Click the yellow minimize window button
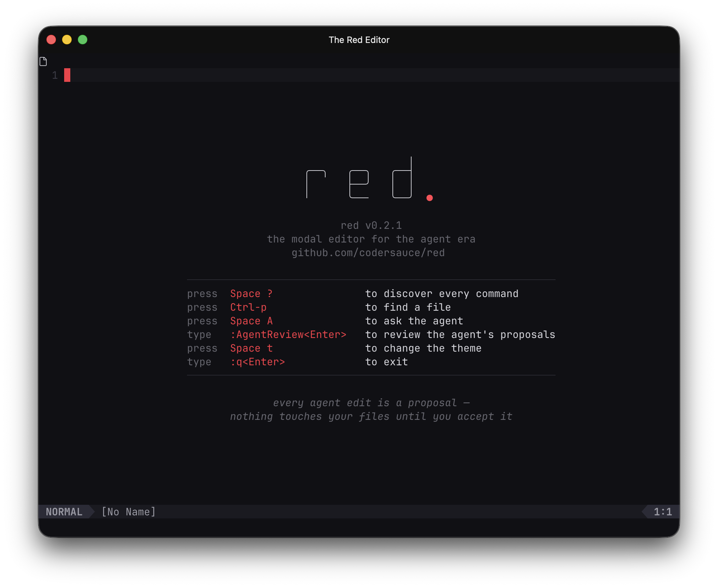718x588 pixels. [67, 40]
